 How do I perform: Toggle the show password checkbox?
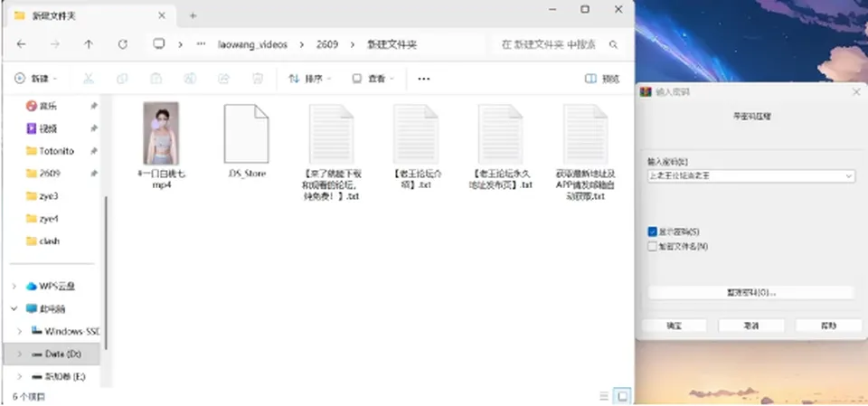click(x=652, y=231)
